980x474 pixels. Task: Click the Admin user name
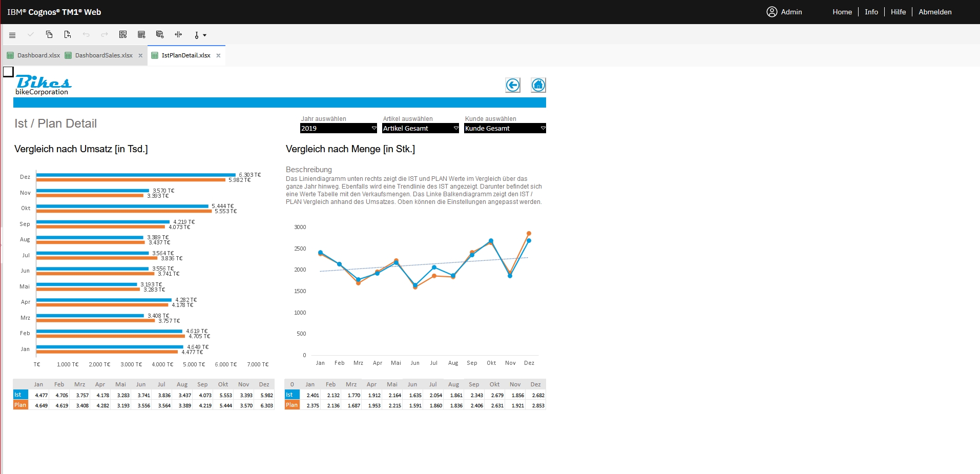tap(791, 12)
